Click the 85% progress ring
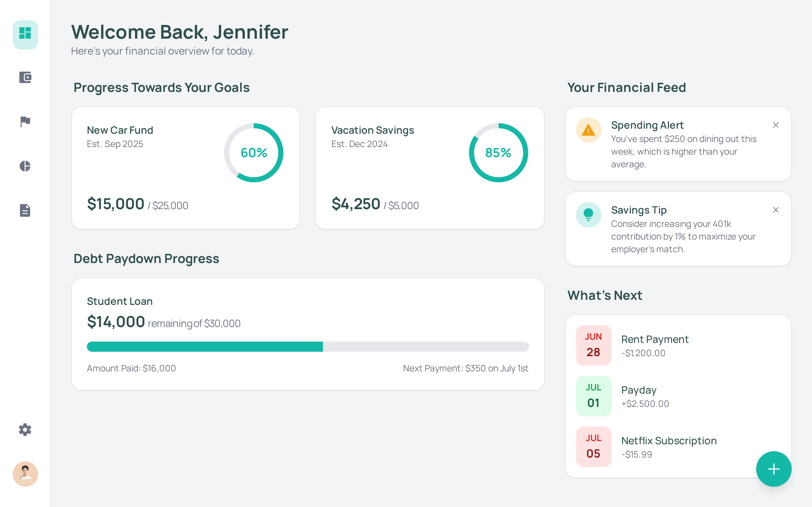This screenshot has height=507, width=812. tap(498, 153)
